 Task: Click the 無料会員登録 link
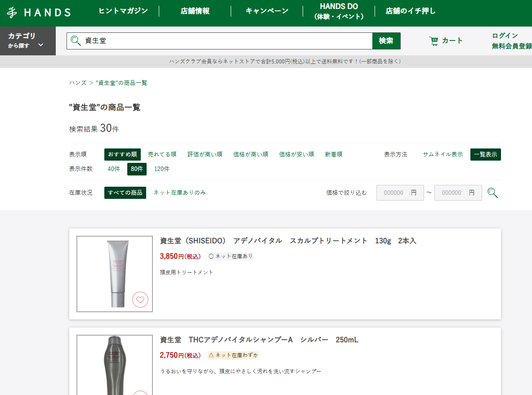[x=512, y=46]
